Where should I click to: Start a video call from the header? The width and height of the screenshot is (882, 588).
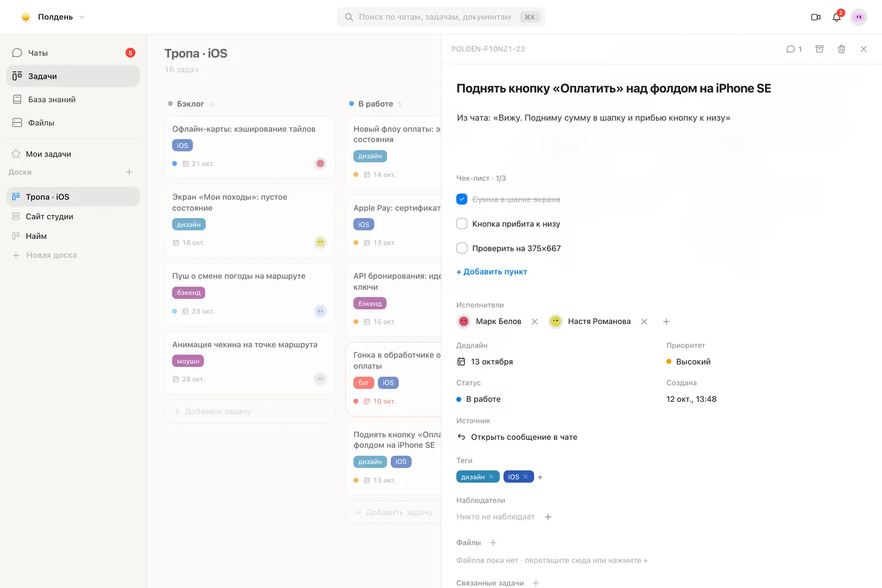816,17
